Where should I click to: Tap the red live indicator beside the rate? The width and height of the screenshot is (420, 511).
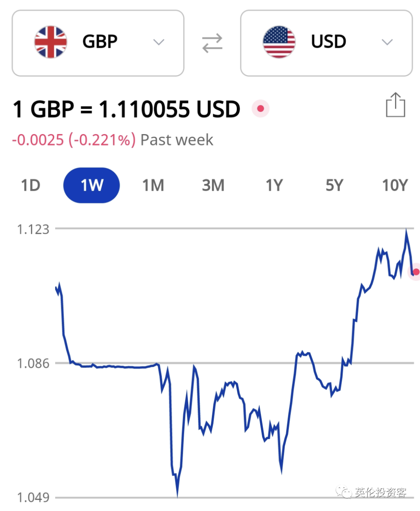261,108
